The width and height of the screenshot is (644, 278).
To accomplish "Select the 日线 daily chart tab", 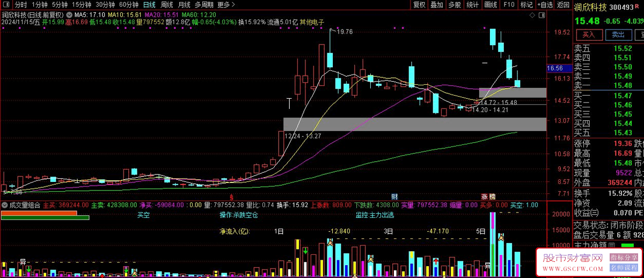I will coord(149,5).
